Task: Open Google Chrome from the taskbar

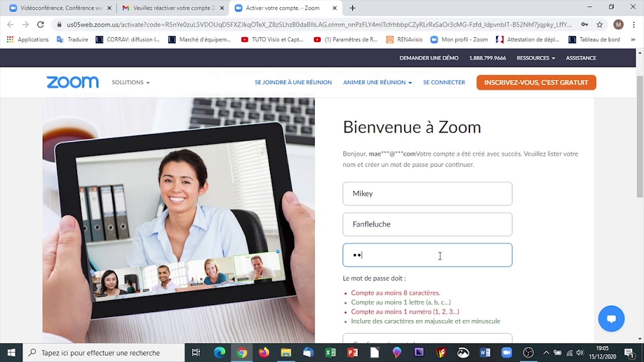Action: click(242, 352)
